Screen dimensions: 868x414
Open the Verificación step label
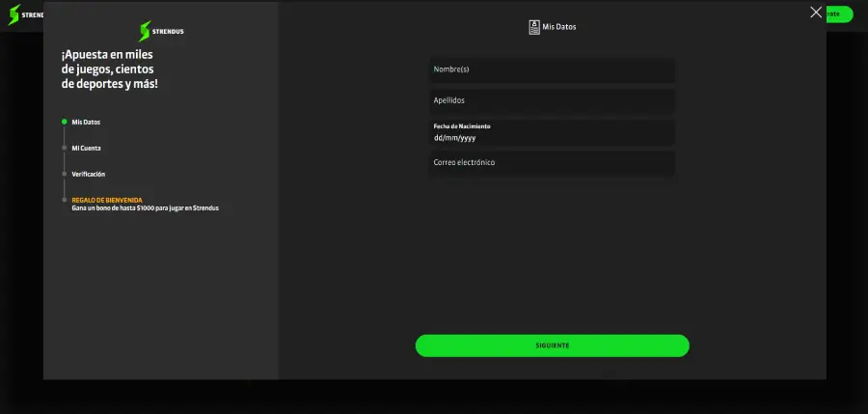(89, 175)
